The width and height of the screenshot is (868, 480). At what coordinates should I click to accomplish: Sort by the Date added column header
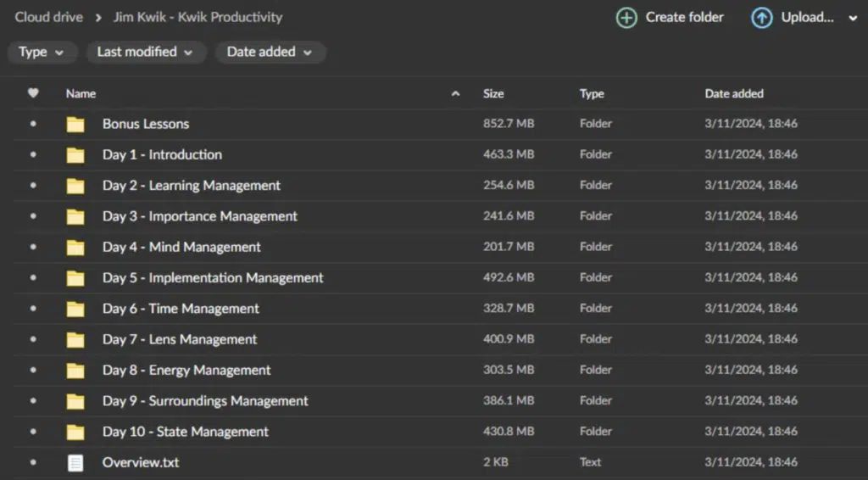point(734,93)
